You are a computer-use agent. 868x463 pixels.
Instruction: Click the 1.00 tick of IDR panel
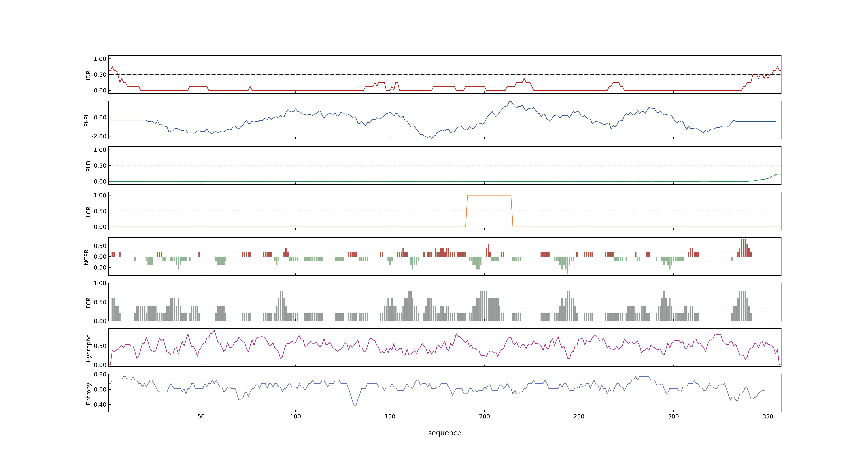pos(100,59)
